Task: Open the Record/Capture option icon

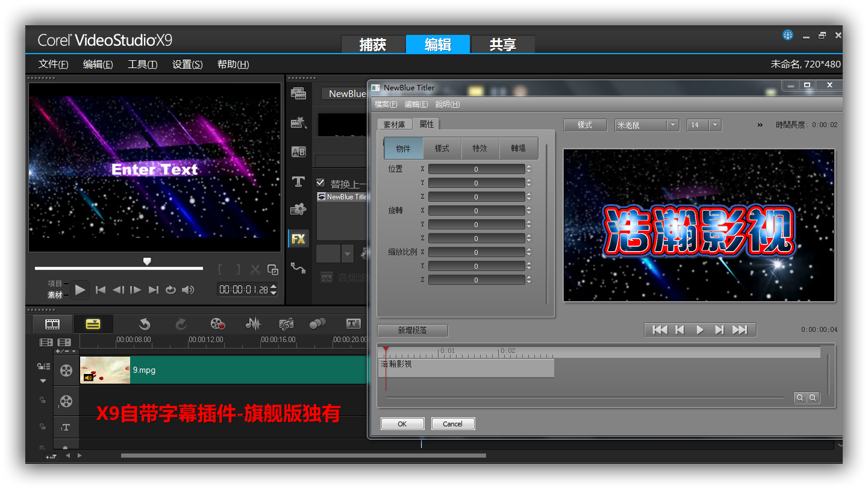Action: coord(217,324)
